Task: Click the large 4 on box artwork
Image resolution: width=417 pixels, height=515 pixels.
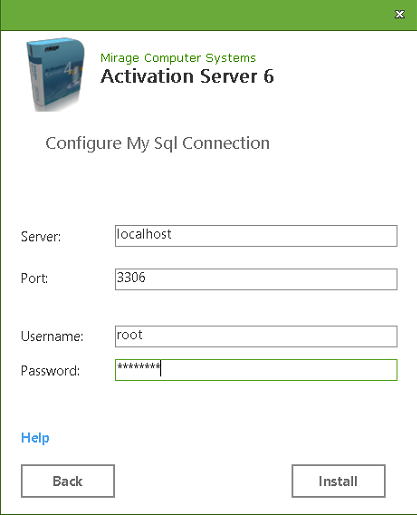Action: (68, 69)
